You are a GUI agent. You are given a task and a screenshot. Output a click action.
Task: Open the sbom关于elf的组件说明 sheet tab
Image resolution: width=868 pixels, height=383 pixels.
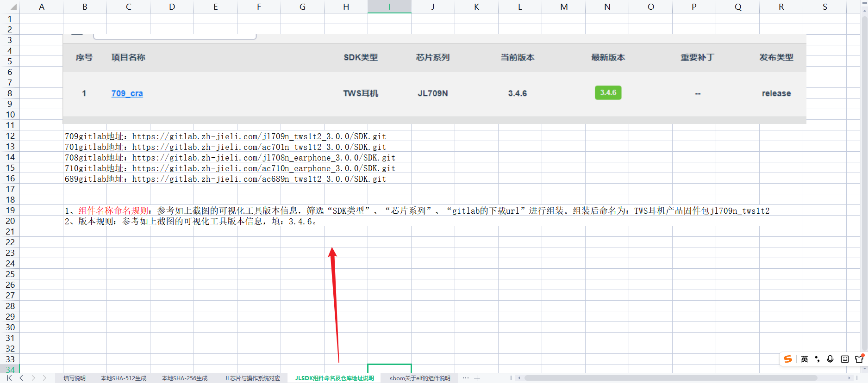tap(420, 378)
